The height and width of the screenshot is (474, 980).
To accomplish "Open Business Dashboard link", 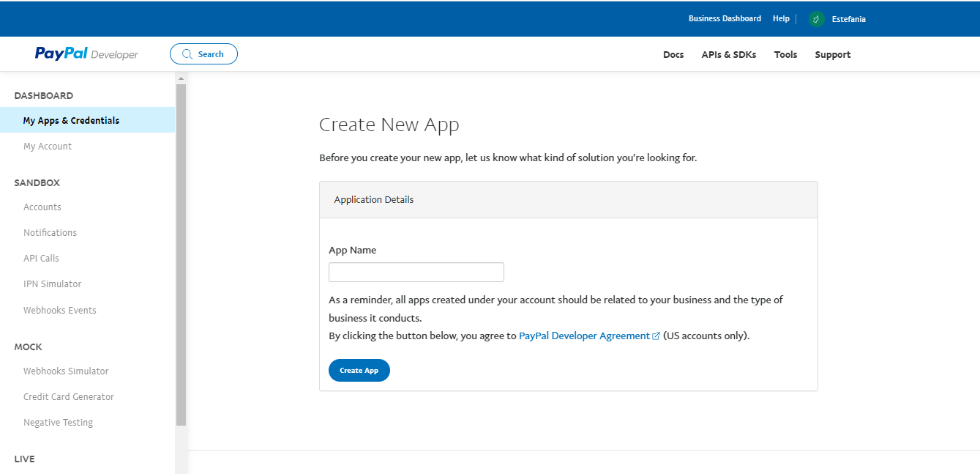I will 725,18.
